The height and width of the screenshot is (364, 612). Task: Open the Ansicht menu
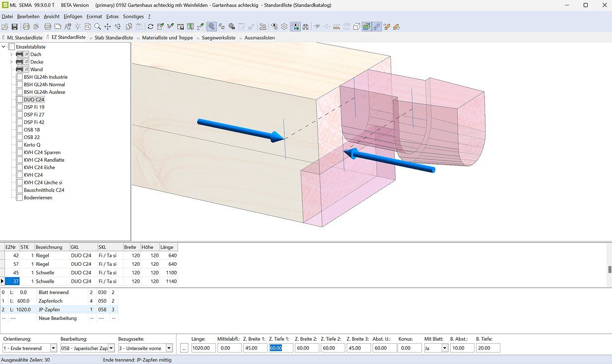pyautogui.click(x=52, y=16)
